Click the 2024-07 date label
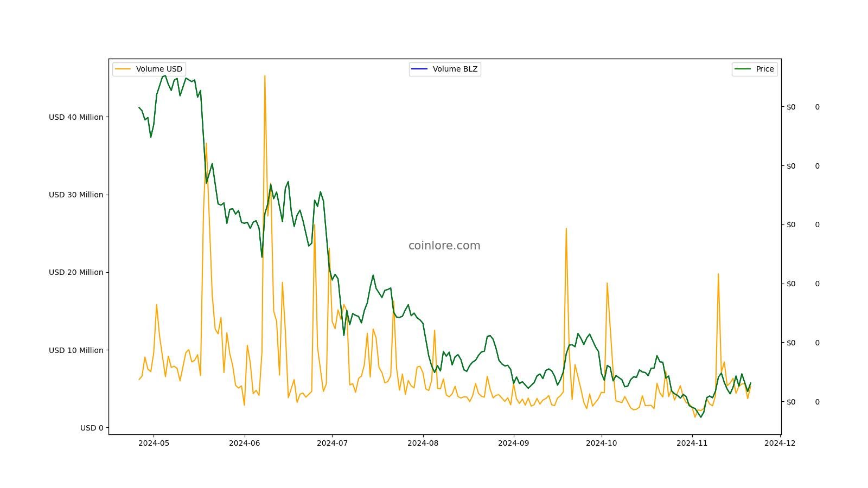The width and height of the screenshot is (868, 488). (332, 443)
